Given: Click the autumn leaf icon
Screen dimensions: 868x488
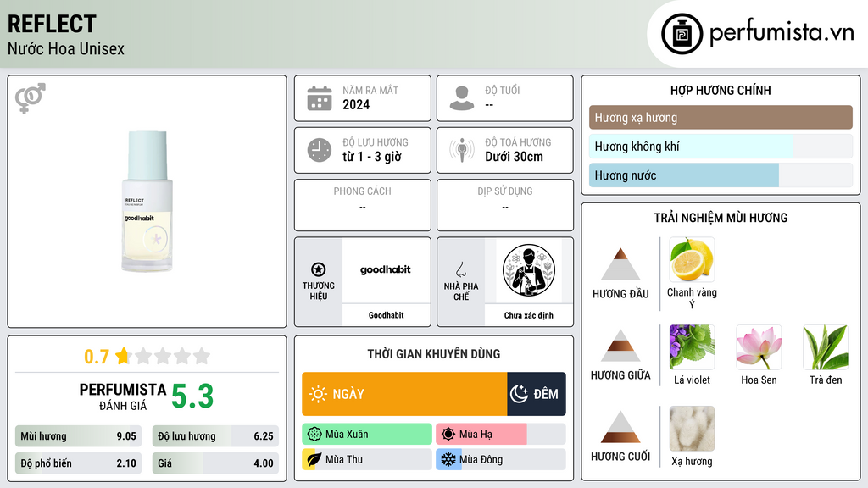Looking at the screenshot, I should [314, 459].
